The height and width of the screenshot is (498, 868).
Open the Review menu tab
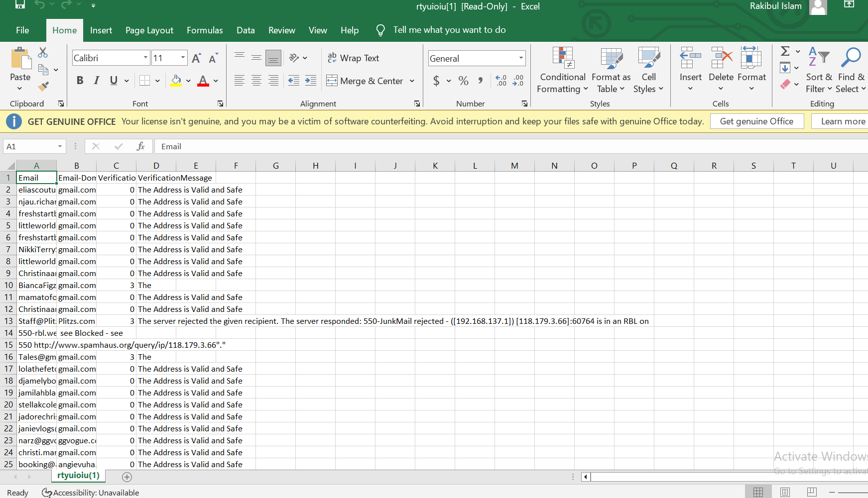point(281,30)
